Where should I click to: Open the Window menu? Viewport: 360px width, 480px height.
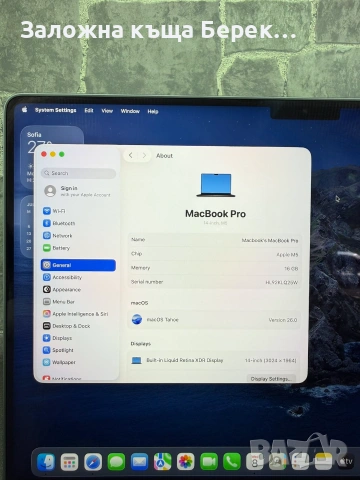[x=130, y=111]
